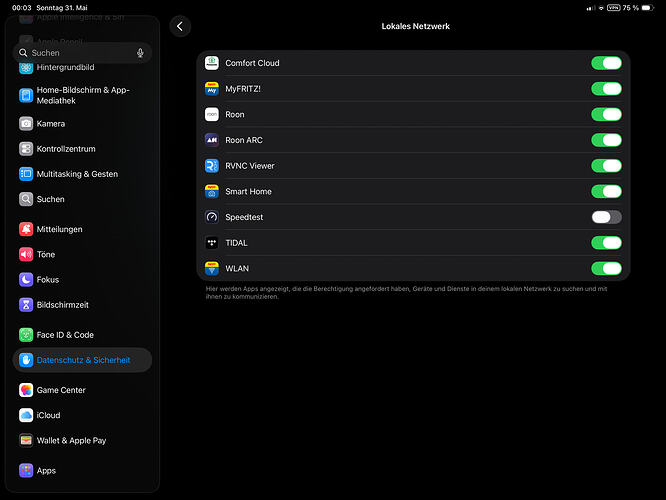Tap the Speedtest row label
The height and width of the screenshot is (500, 666).
tap(244, 217)
